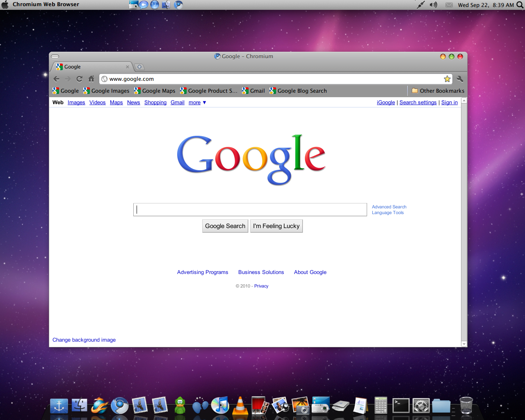Open the Google Blog Search bookmark
The image size is (525, 420).
pyautogui.click(x=298, y=91)
